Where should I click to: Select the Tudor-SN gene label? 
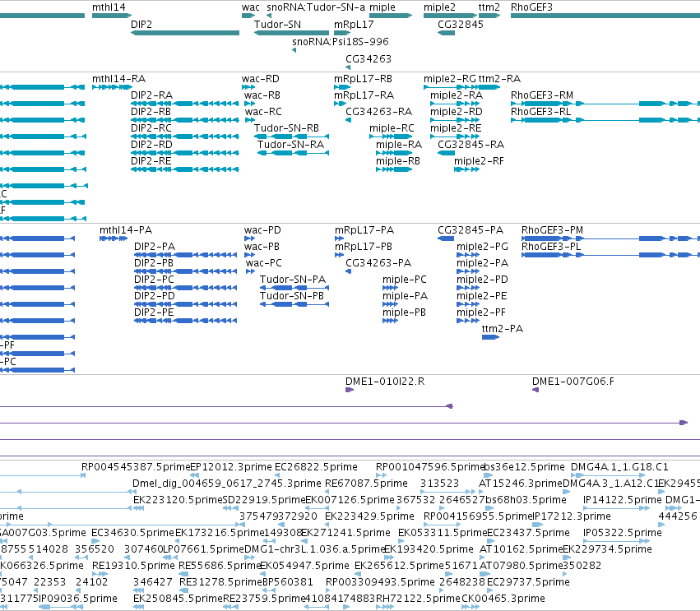[277, 24]
